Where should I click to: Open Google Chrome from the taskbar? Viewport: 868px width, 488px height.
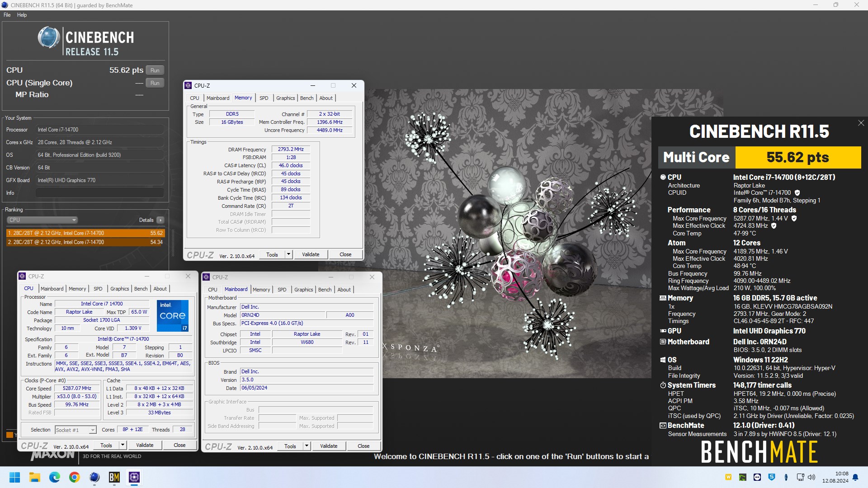pyautogui.click(x=75, y=477)
